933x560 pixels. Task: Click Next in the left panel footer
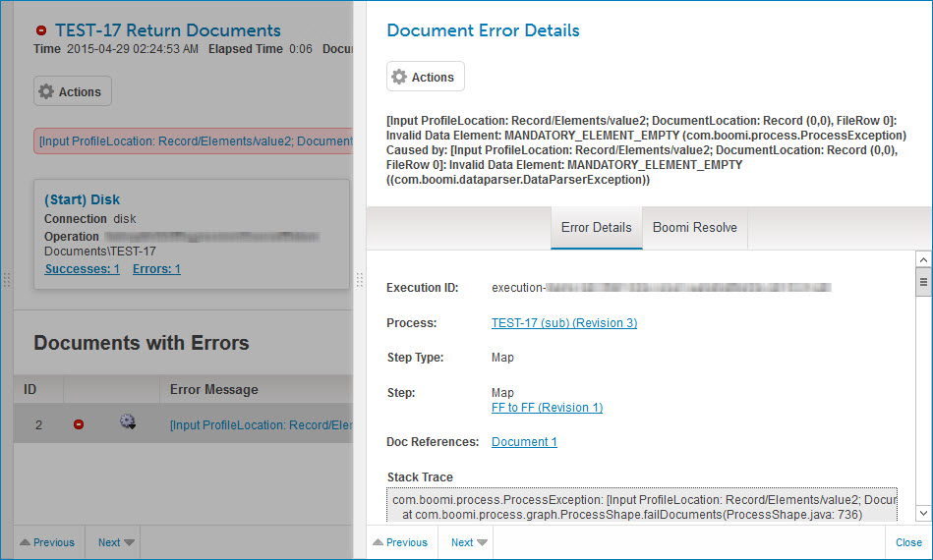click(x=115, y=542)
